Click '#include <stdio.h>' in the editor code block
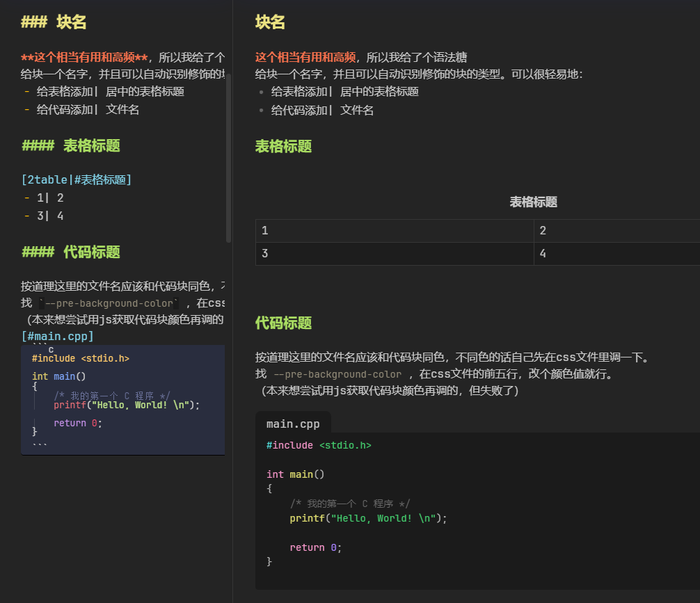 point(80,358)
